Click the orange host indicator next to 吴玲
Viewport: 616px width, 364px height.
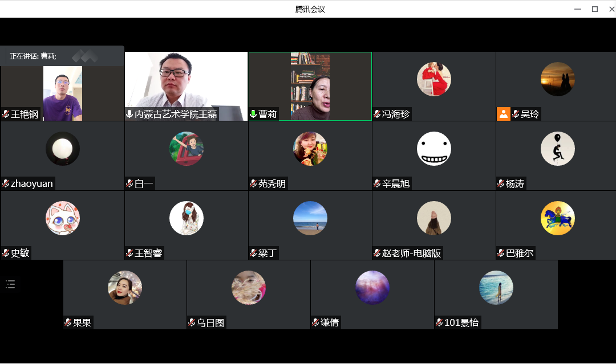click(502, 114)
